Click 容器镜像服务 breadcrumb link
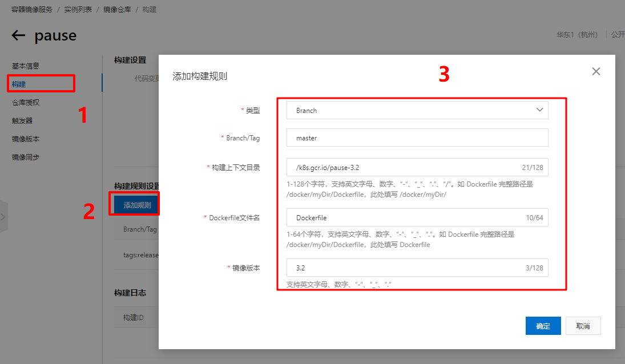Screen dimensions: 625x364 (32, 10)
